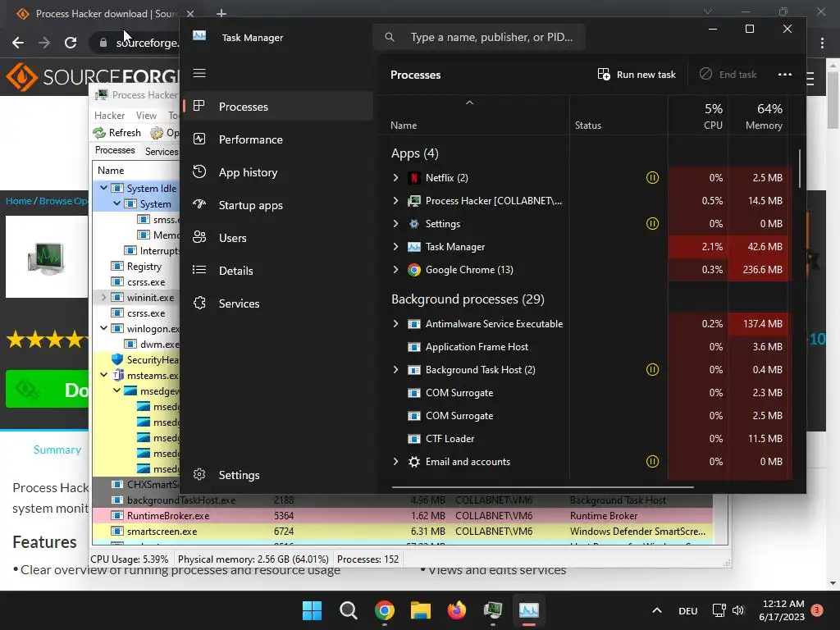Click Background Task Host suspended status icon
Screen dimensions: 840x630
[652, 370]
